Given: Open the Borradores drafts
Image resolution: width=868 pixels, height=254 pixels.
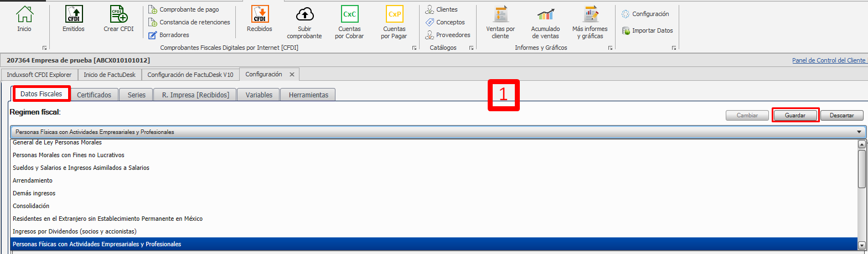Looking at the screenshot, I should (169, 35).
